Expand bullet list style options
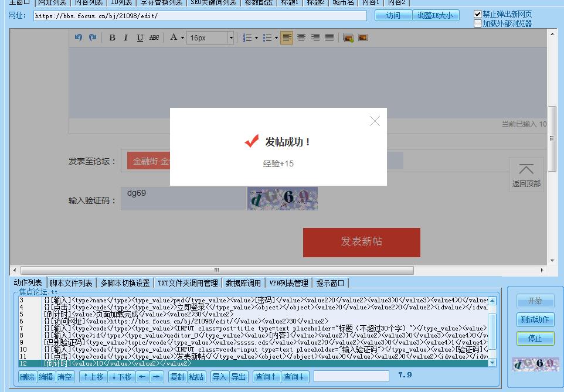 [x=276, y=38]
